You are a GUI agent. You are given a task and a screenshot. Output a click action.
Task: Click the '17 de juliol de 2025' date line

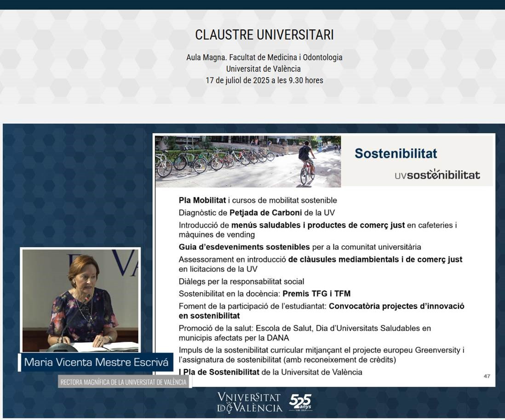coord(264,80)
